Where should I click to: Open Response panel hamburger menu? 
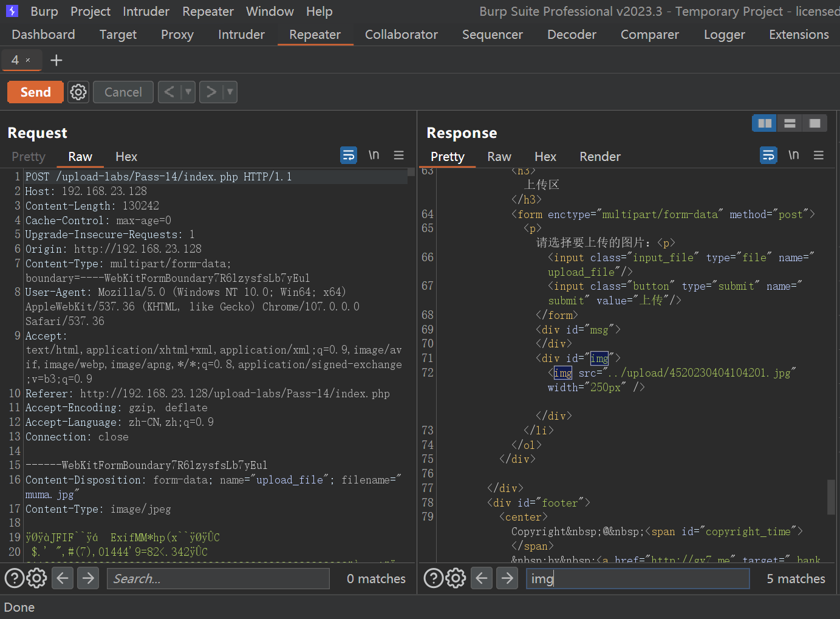point(818,156)
